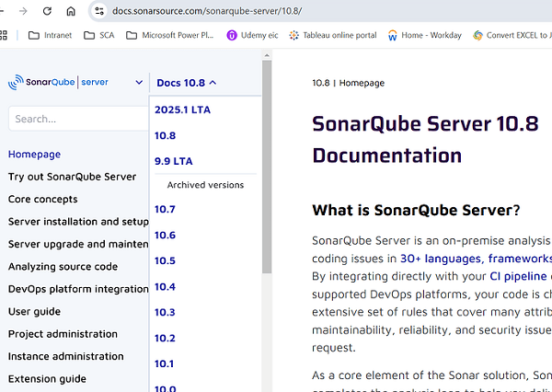552x392 pixels.
Task: Open the Home - Workday bookmark
Action: [x=424, y=35]
